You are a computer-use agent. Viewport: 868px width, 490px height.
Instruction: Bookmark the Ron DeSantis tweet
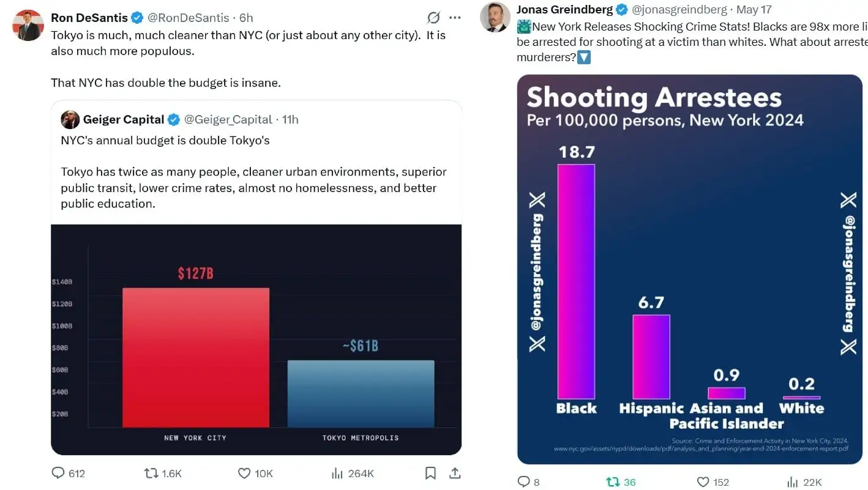pyautogui.click(x=430, y=473)
